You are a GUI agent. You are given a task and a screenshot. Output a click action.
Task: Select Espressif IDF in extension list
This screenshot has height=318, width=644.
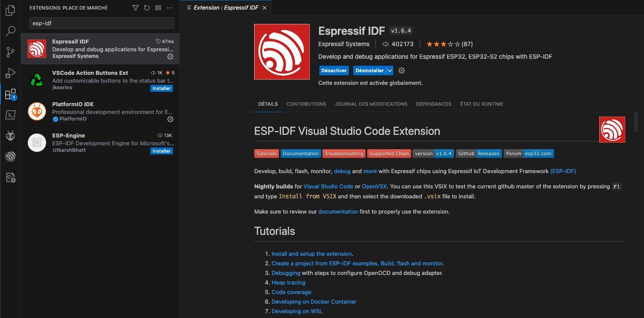(100, 49)
